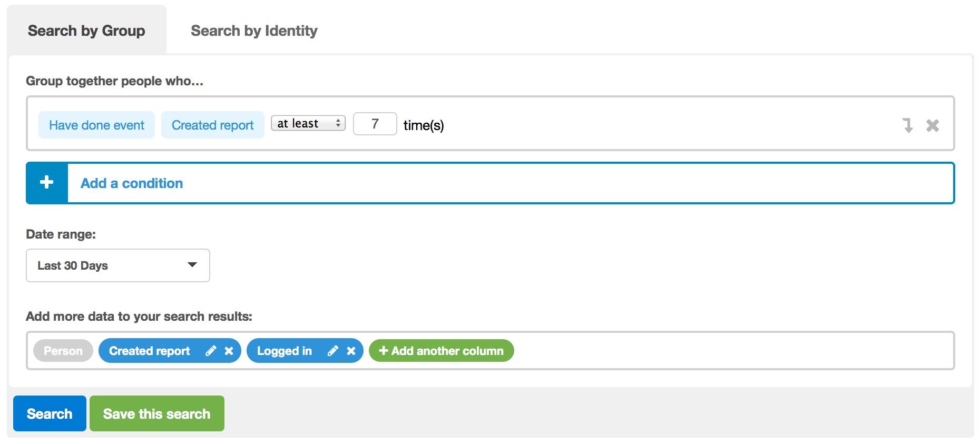Click the nested sub-condition arrow icon
The width and height of the screenshot is (980, 444).
(907, 125)
